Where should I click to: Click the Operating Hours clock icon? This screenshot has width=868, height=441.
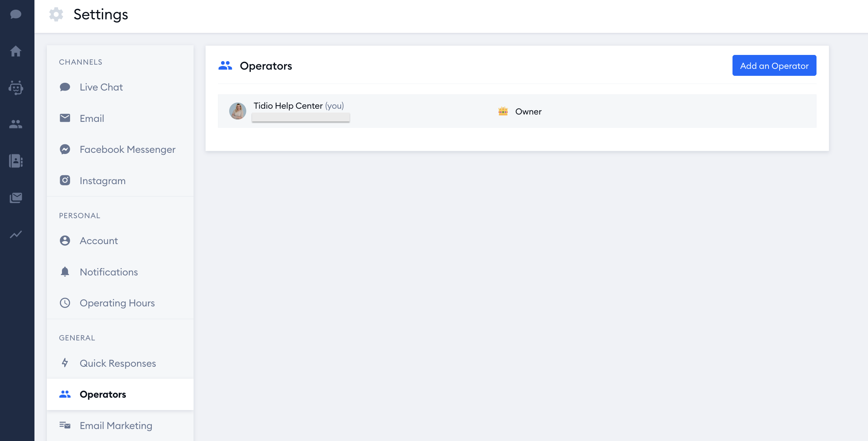65,303
